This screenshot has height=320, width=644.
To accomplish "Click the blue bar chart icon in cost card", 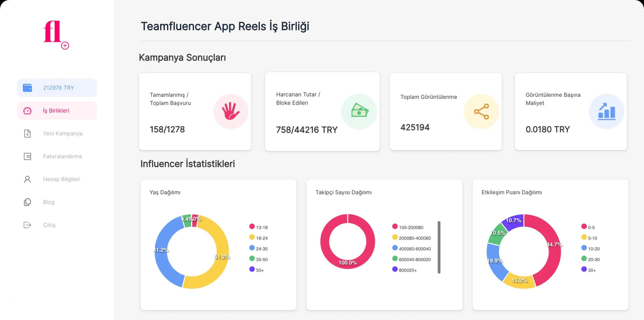I will pyautogui.click(x=606, y=111).
